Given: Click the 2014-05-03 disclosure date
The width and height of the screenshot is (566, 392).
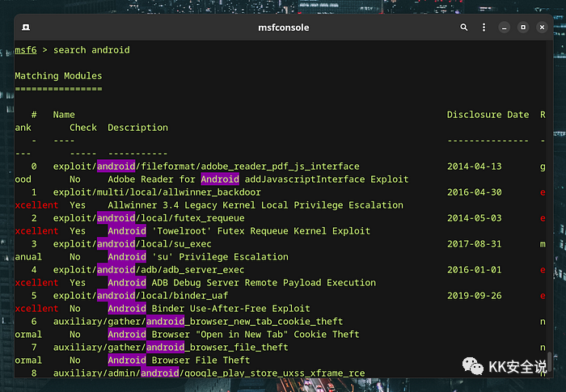Looking at the screenshot, I should [x=475, y=218].
